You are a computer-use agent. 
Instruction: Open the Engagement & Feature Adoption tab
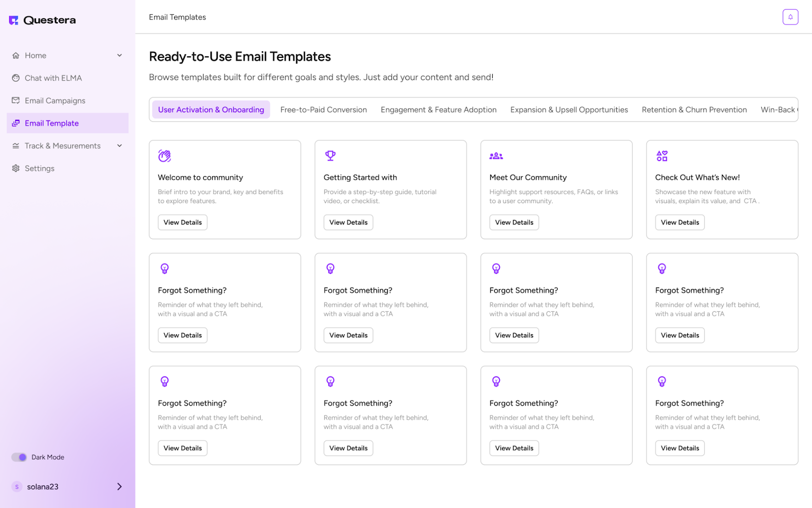(438, 110)
